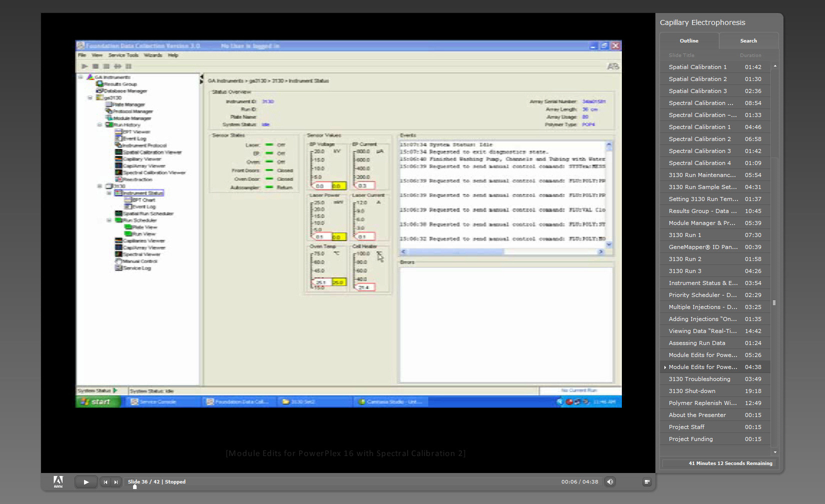This screenshot has width=825, height=504.
Task: Open slide Spectral Calibration 1
Action: [715, 127]
